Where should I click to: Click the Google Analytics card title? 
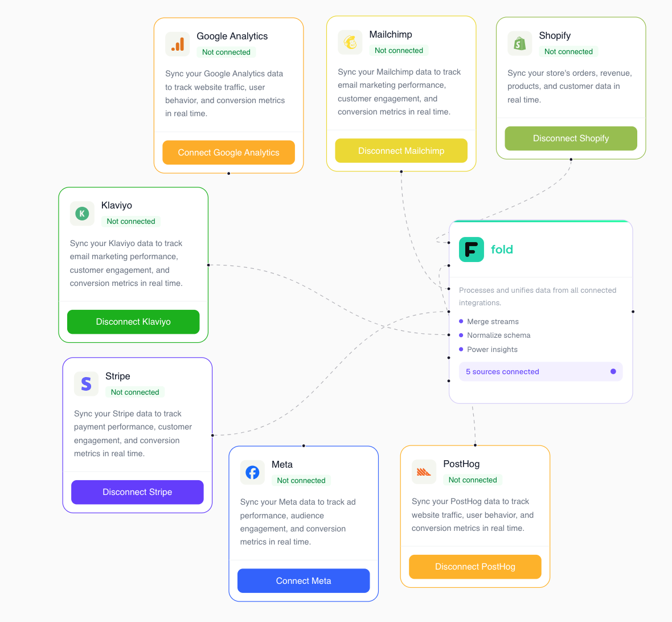point(232,36)
